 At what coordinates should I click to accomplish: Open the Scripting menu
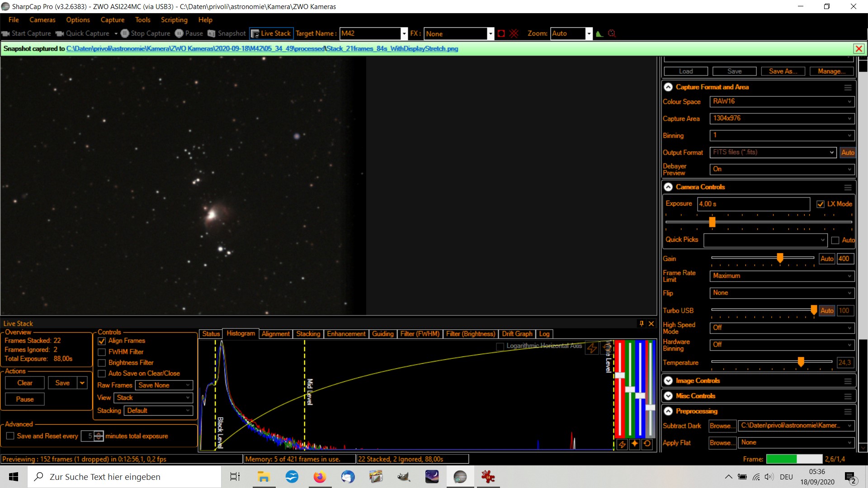click(x=174, y=20)
